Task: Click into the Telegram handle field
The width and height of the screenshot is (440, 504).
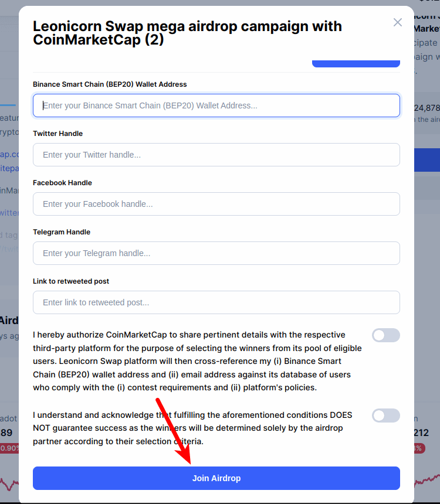Action: click(216, 253)
